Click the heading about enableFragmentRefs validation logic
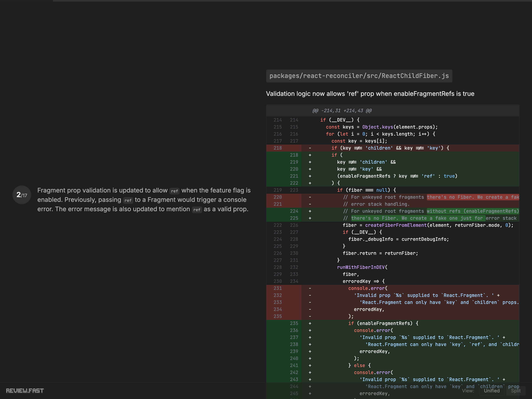 370,94
